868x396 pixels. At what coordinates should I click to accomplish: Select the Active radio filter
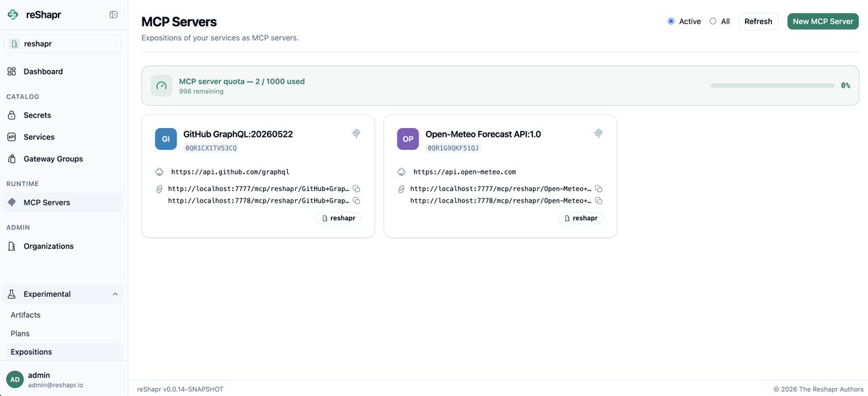pos(671,21)
